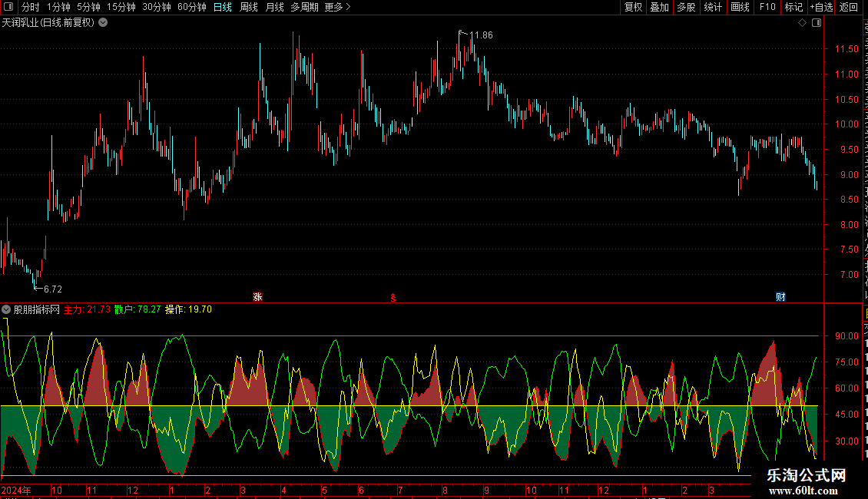The width and height of the screenshot is (868, 499).
Task: Open the 画线 drawing tools
Action: coord(740,7)
